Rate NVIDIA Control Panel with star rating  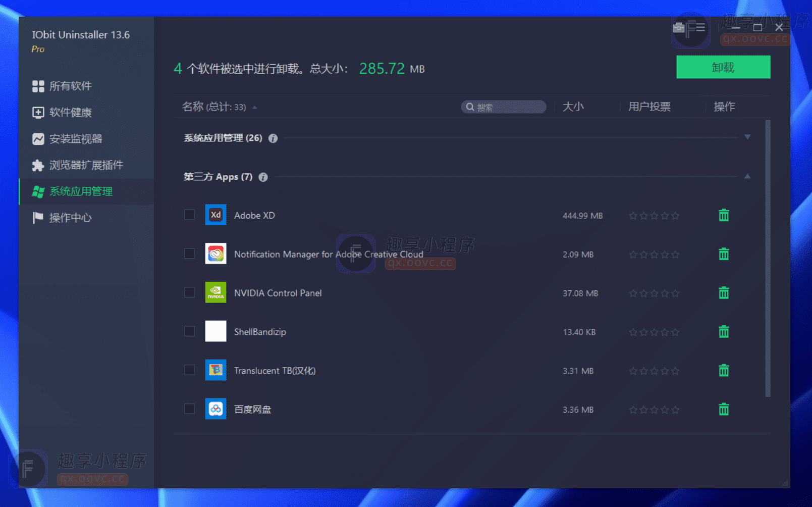(x=654, y=293)
